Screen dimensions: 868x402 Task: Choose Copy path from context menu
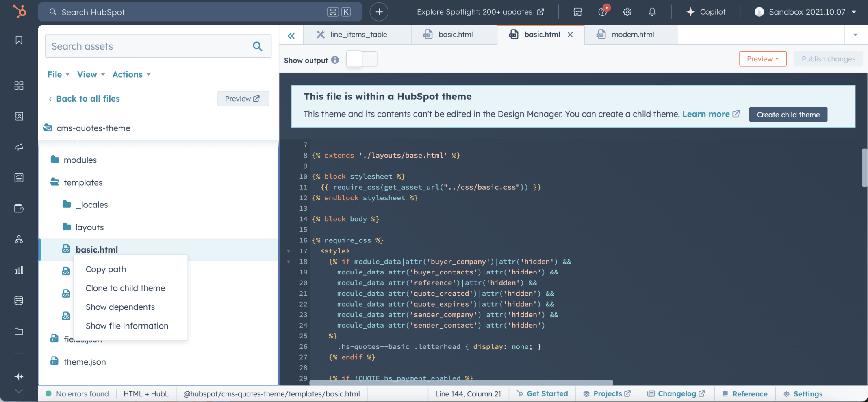[106, 269]
